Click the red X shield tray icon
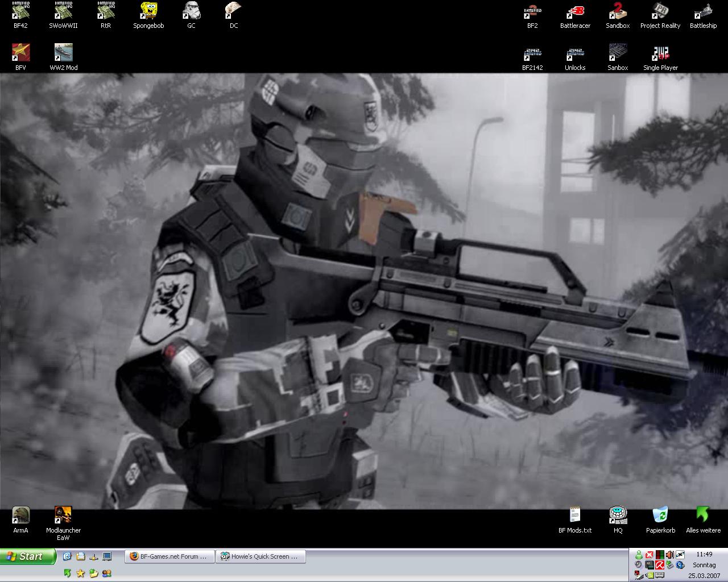 [649, 555]
